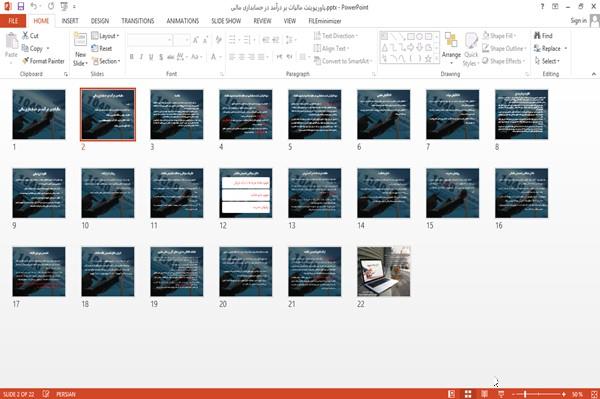Toggle Underline formatting

click(x=151, y=57)
